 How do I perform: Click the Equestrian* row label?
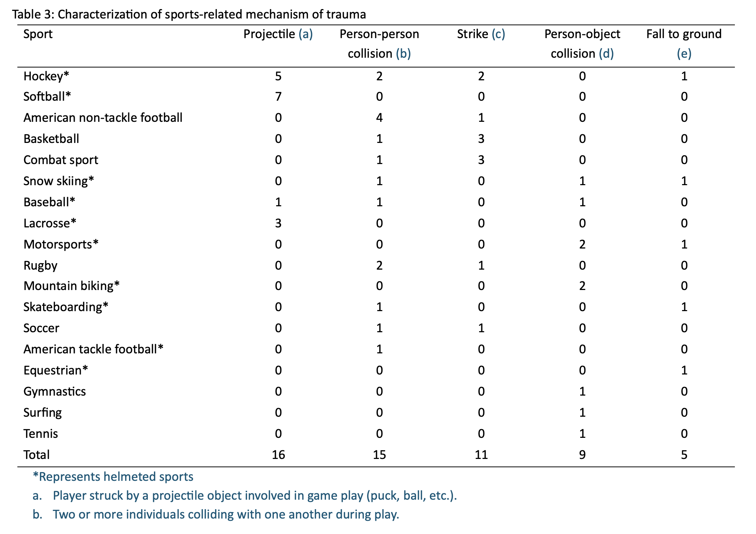pyautogui.click(x=56, y=371)
